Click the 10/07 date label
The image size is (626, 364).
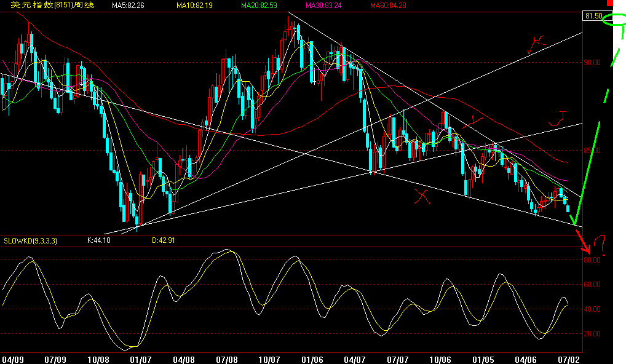click(269, 360)
